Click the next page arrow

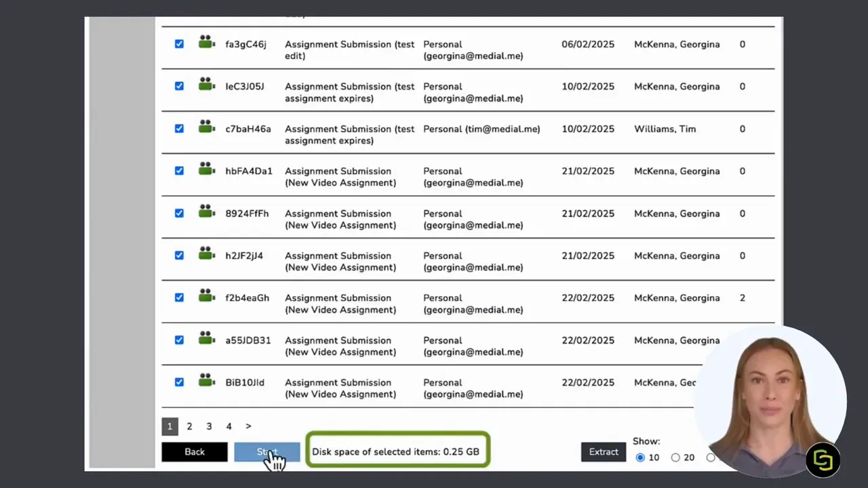[248, 426]
